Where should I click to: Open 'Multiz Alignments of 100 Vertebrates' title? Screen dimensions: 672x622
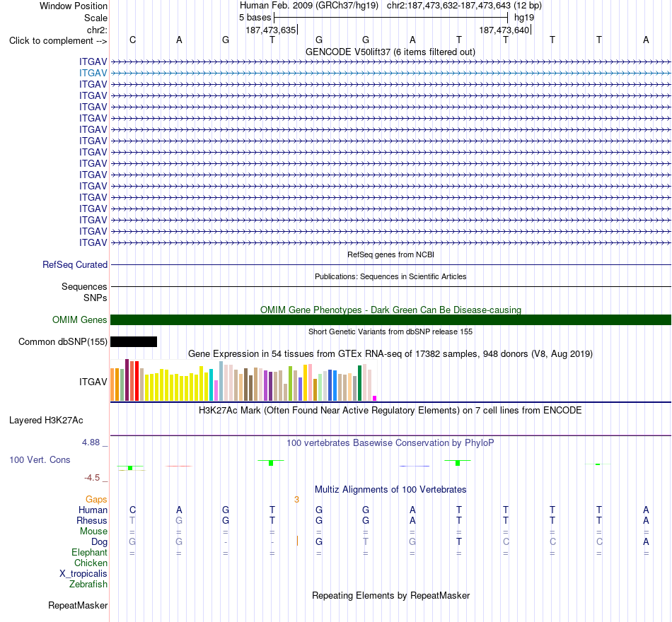point(390,490)
